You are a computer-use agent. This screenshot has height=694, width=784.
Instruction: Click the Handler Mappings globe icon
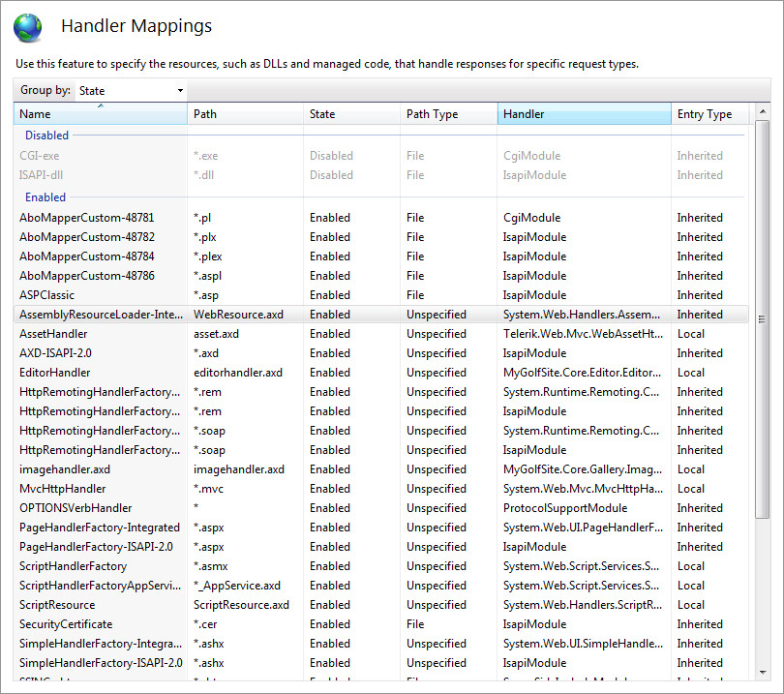pos(27,28)
